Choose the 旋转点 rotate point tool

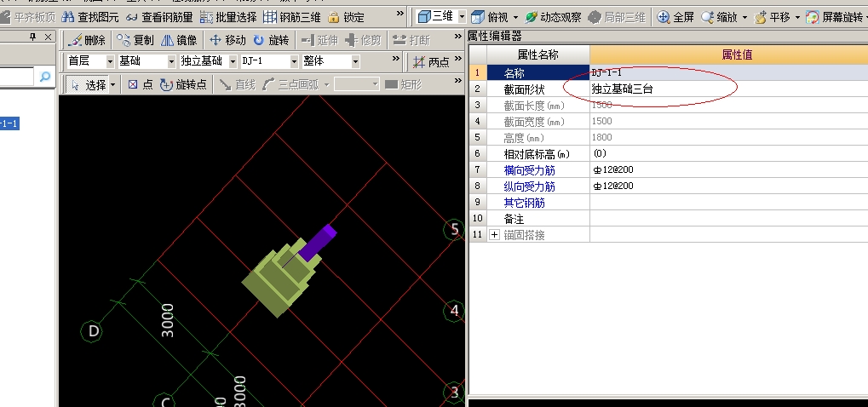tap(183, 84)
